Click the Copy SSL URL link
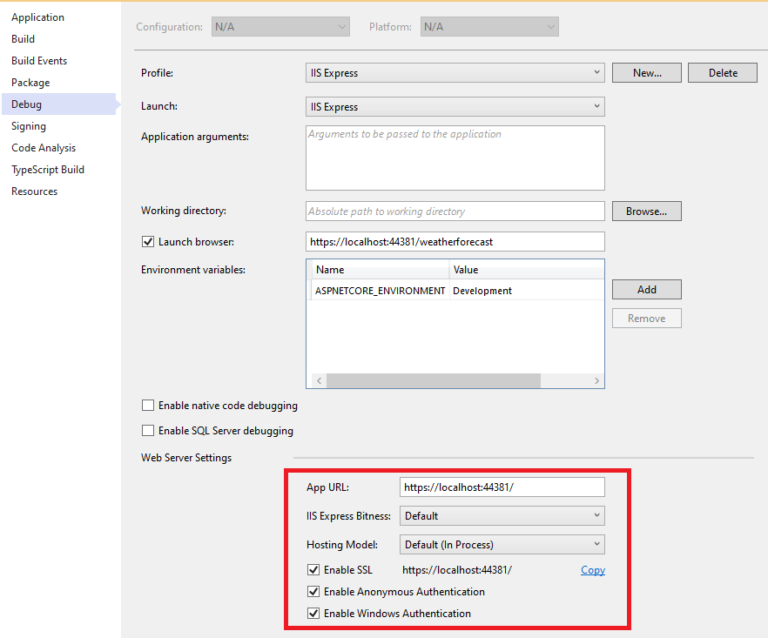The height and width of the screenshot is (638, 768). (592, 570)
